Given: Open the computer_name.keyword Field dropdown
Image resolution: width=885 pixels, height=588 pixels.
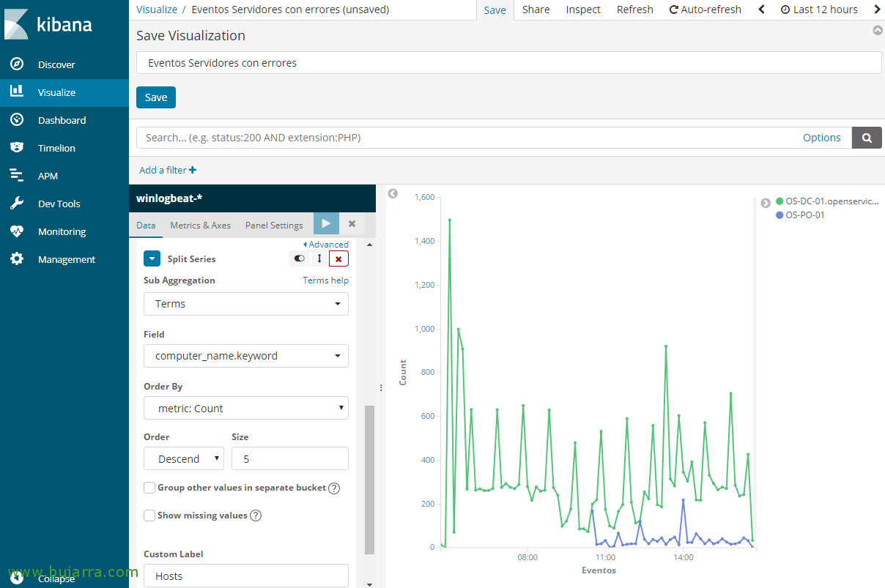Looking at the screenshot, I should coord(245,356).
